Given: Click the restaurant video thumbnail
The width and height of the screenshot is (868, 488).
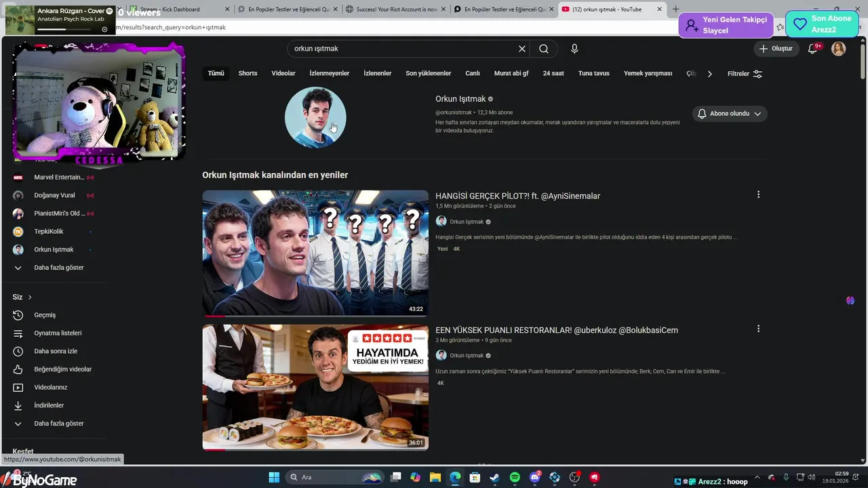Looking at the screenshot, I should click(x=315, y=387).
